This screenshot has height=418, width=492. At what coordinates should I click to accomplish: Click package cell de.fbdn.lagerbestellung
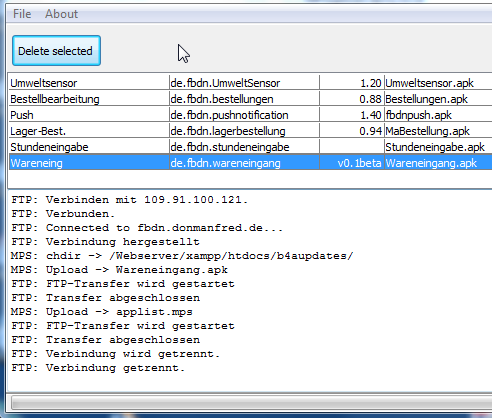click(x=244, y=131)
